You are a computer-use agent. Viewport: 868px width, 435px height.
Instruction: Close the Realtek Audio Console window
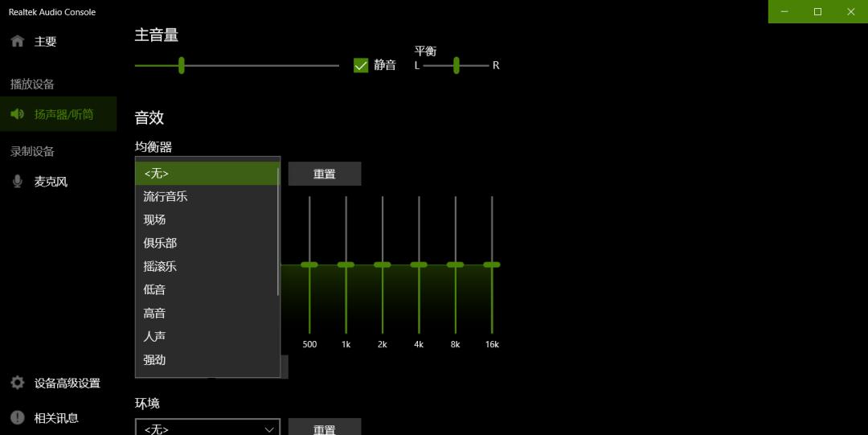coord(851,11)
